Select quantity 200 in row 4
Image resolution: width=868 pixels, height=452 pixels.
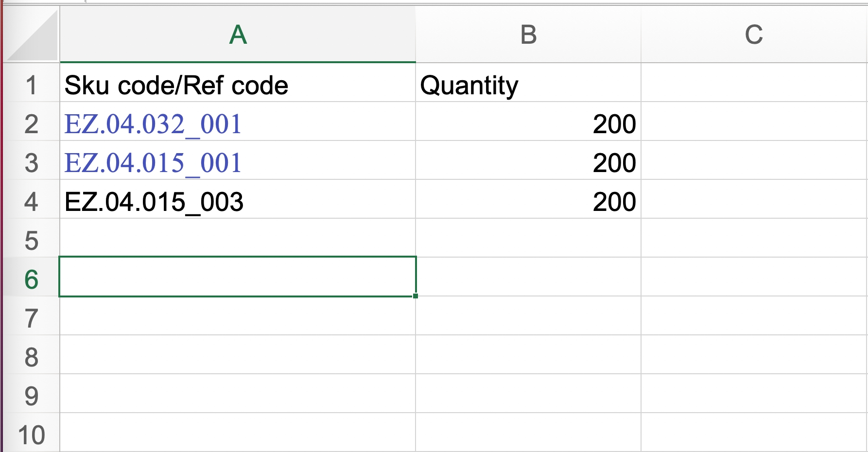(x=614, y=202)
